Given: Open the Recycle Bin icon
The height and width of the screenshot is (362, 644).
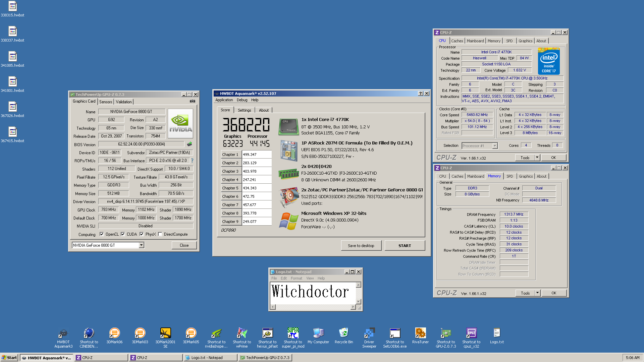Looking at the screenshot, I should click(x=344, y=336).
